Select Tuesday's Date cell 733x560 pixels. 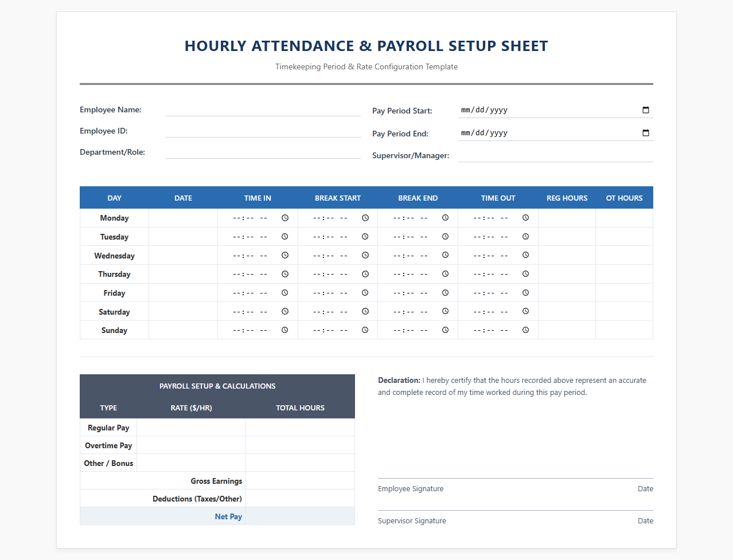pos(184,237)
